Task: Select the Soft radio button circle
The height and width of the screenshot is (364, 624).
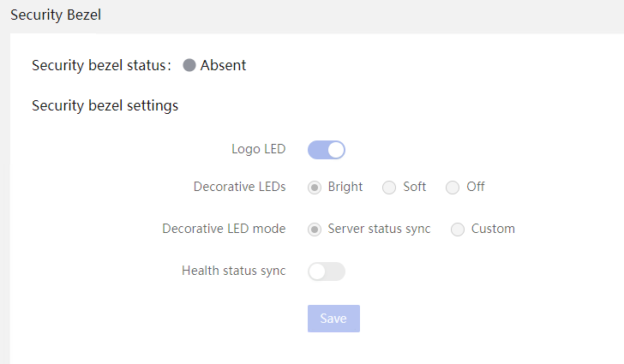Action: click(389, 188)
